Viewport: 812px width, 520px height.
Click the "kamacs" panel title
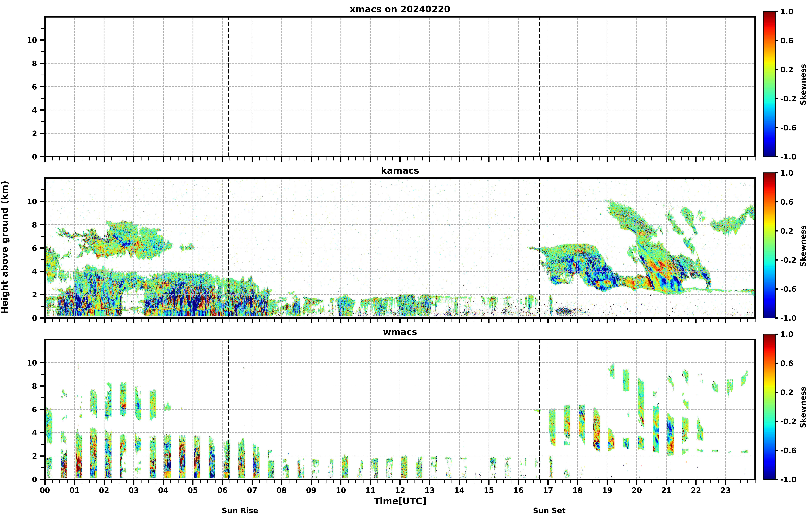(400, 171)
